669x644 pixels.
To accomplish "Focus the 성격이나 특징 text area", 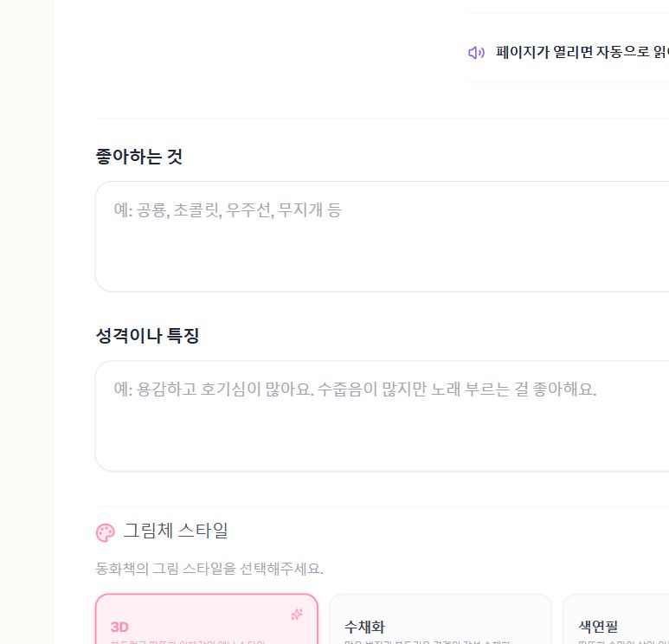I will [x=382, y=415].
